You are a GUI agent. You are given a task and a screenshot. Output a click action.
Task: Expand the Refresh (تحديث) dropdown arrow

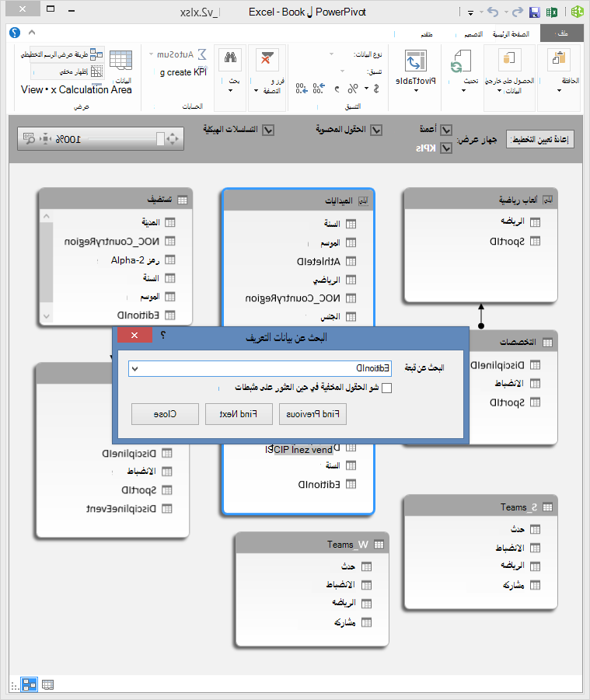click(x=463, y=91)
